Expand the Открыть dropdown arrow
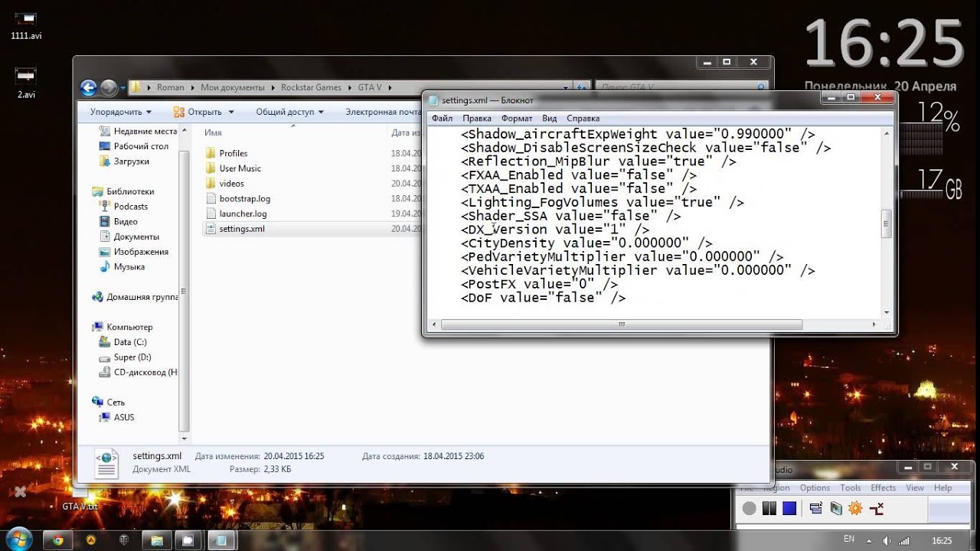 click(x=230, y=112)
